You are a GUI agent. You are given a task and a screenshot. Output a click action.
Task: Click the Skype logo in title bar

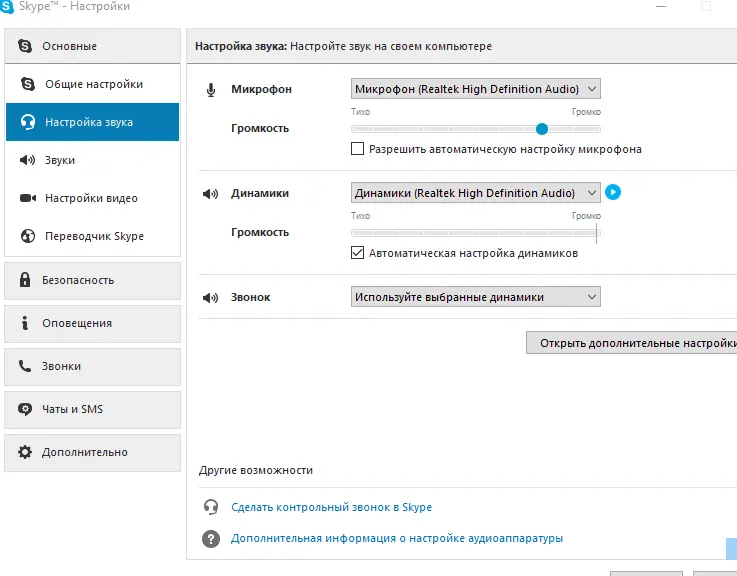point(7,6)
